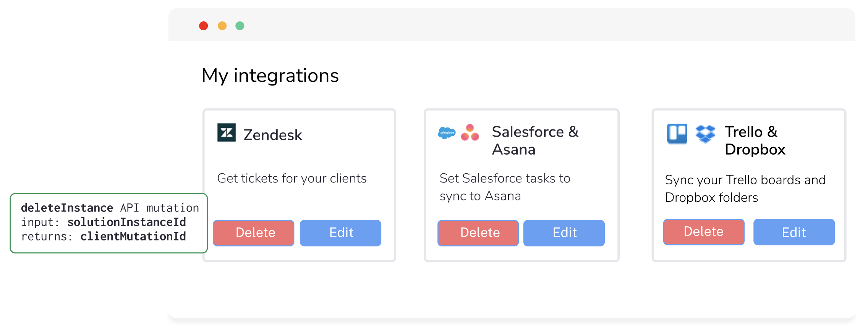Edit the Salesforce & Asana integration
The image size is (868, 329).
point(564,233)
